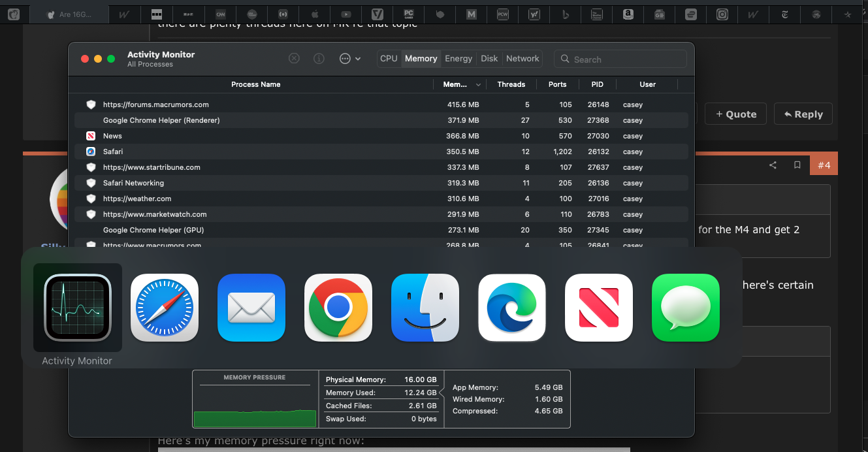
Task: Switch to Microsoft Edge in the app switcher
Action: (x=512, y=308)
